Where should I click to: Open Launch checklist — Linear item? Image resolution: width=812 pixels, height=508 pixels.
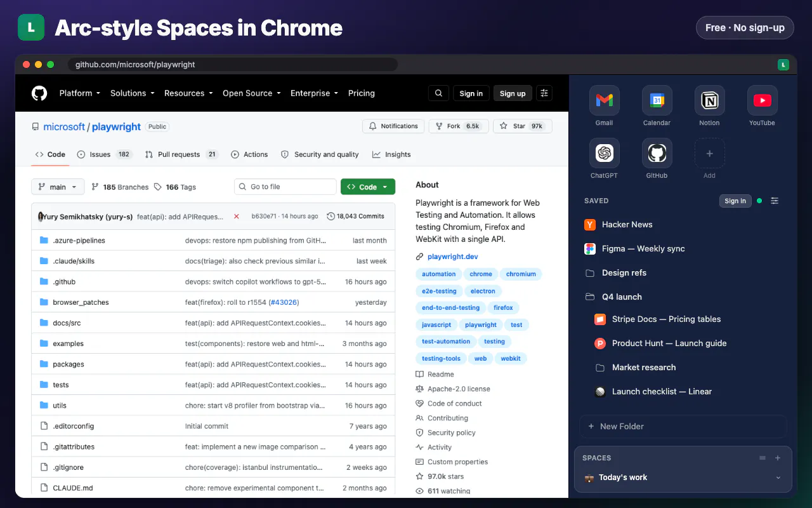pyautogui.click(x=688, y=391)
